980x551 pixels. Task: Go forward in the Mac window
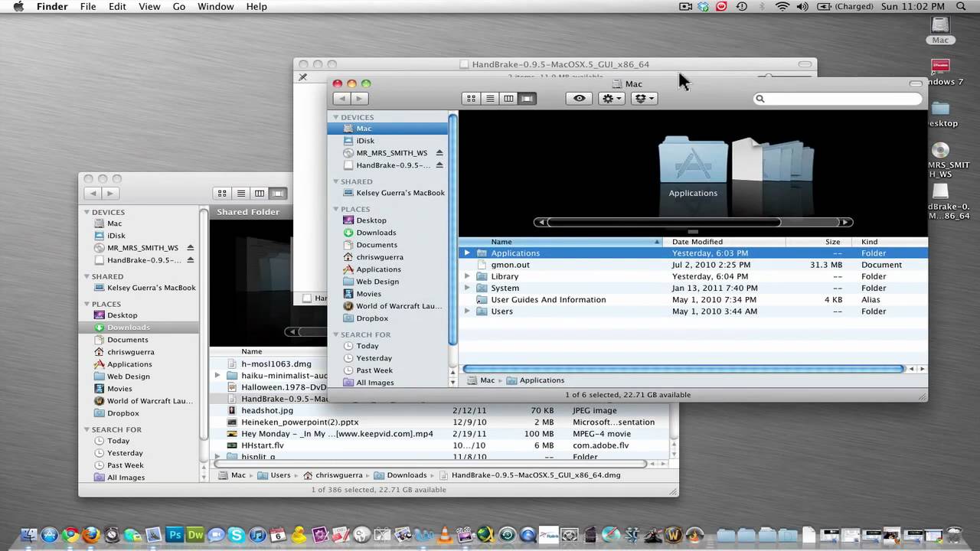tap(359, 98)
